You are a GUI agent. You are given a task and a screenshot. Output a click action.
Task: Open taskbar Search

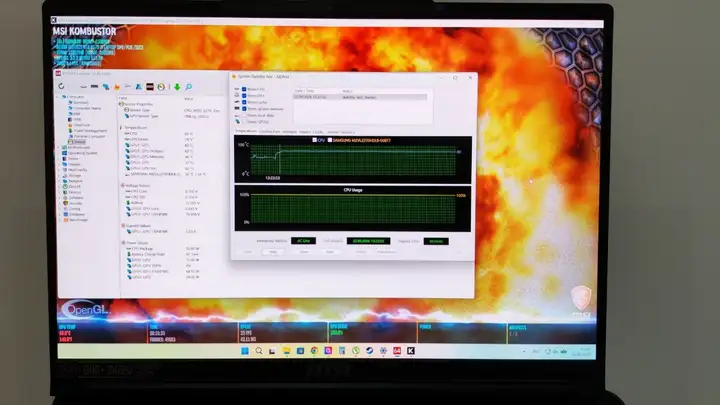coord(259,351)
